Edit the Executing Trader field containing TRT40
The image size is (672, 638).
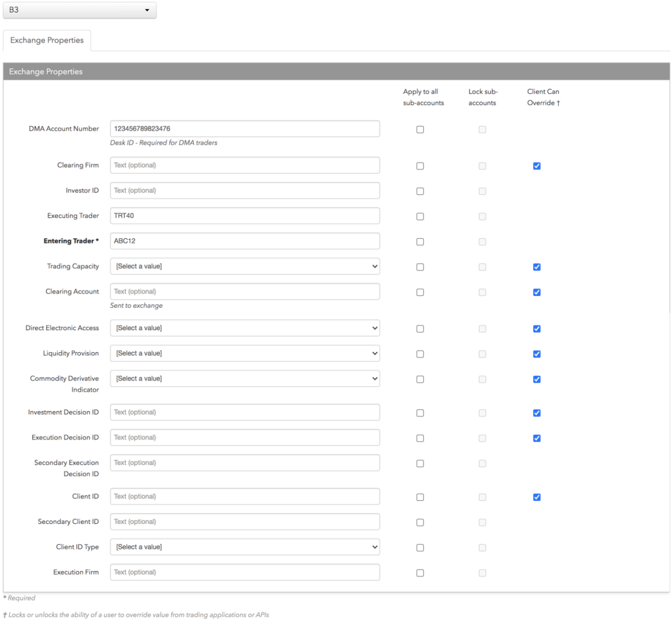click(x=244, y=216)
